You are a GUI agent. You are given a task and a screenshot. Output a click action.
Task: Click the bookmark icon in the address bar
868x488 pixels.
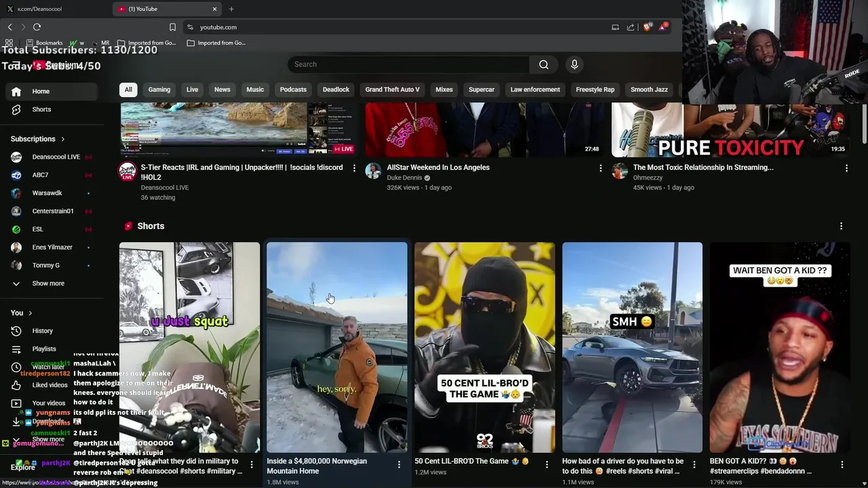(172, 27)
